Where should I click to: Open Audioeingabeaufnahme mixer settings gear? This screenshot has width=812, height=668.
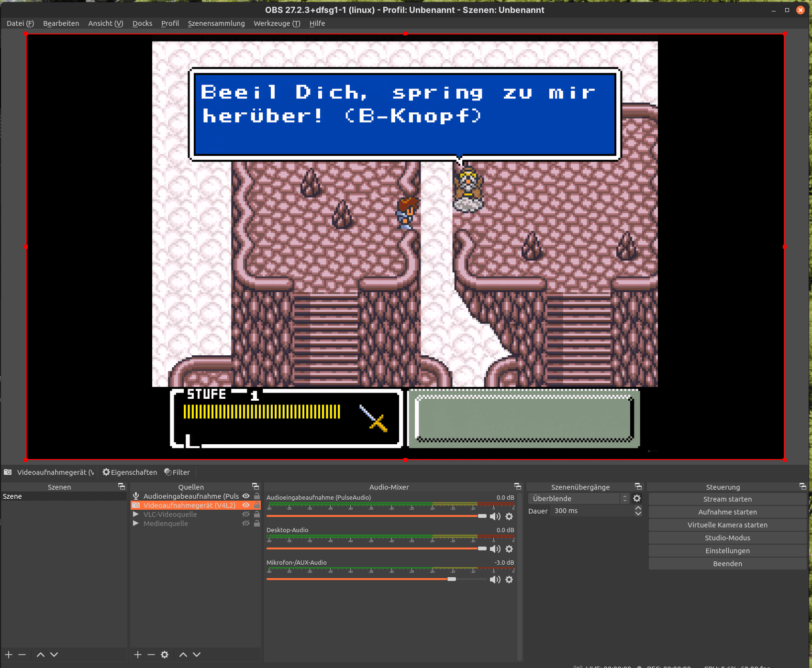point(509,516)
